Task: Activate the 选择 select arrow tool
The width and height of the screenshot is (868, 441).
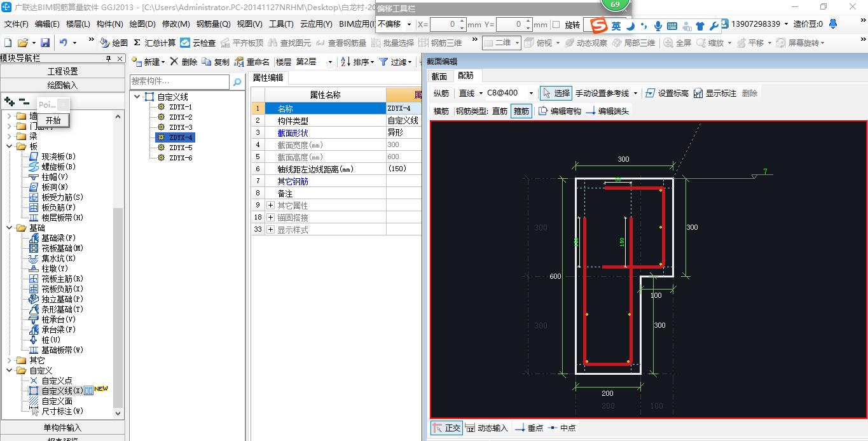Action: 556,93
